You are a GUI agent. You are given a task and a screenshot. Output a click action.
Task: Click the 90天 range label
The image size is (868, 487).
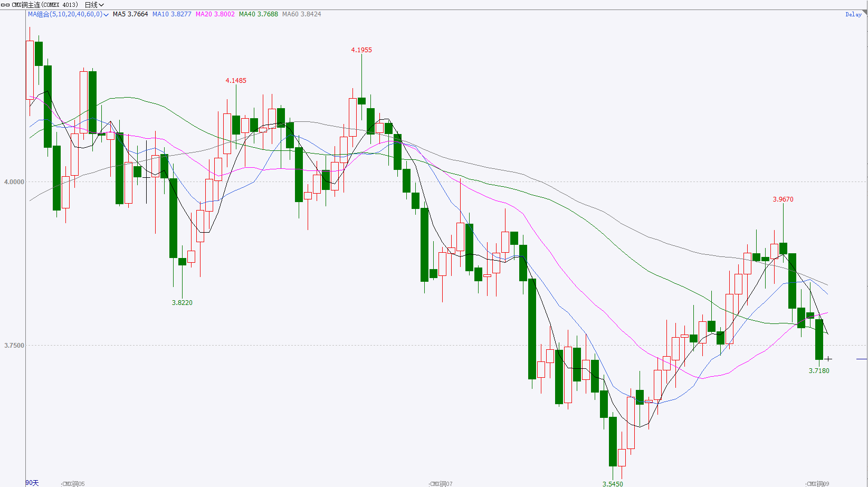tap(32, 483)
